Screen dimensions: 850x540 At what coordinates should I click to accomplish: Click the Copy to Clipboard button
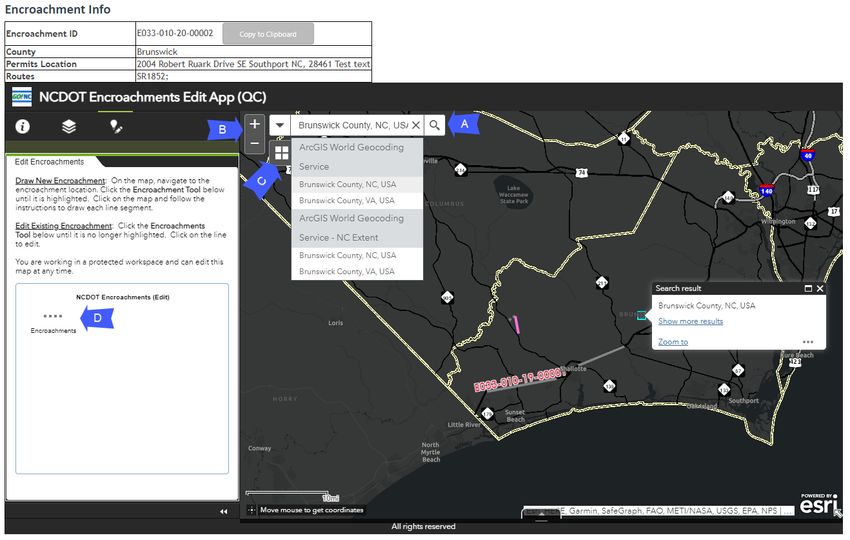(268, 34)
